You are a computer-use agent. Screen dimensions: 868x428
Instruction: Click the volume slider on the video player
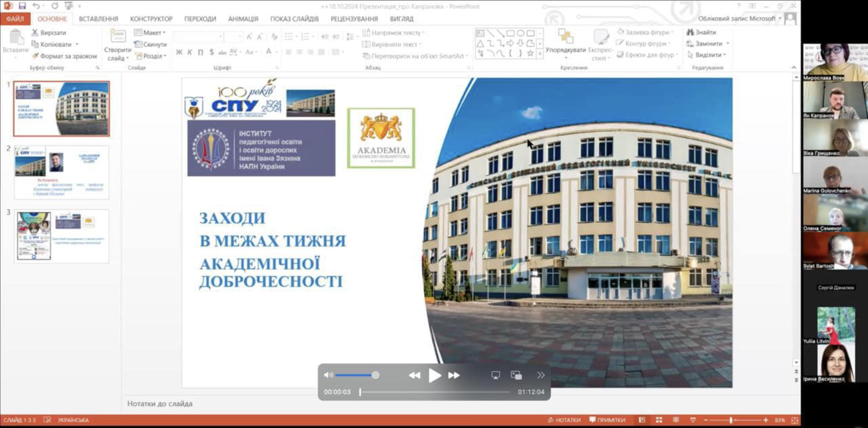[x=357, y=375]
